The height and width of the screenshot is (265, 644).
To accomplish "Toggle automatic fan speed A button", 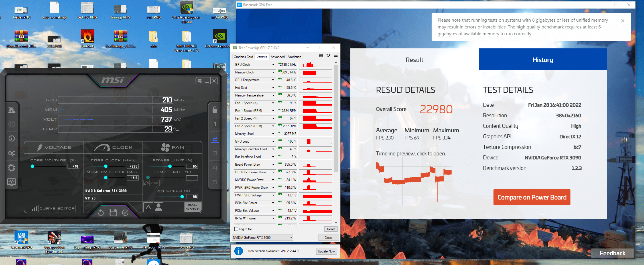I will click(148, 207).
